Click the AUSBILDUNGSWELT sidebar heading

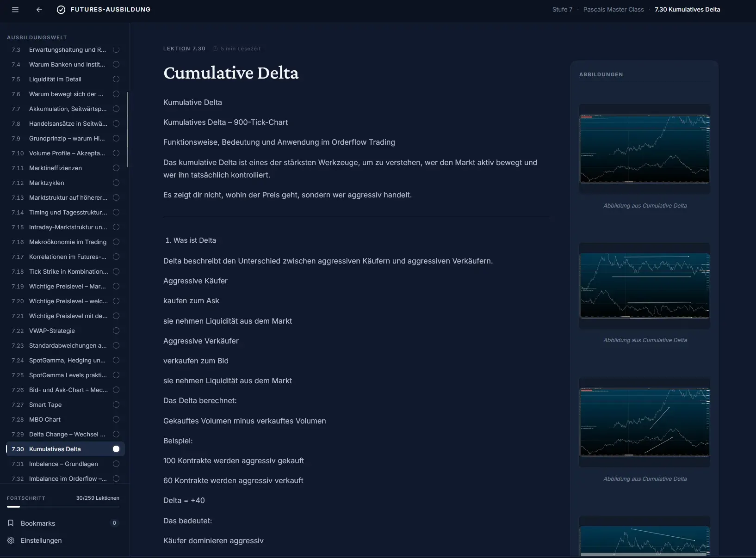[37, 37]
